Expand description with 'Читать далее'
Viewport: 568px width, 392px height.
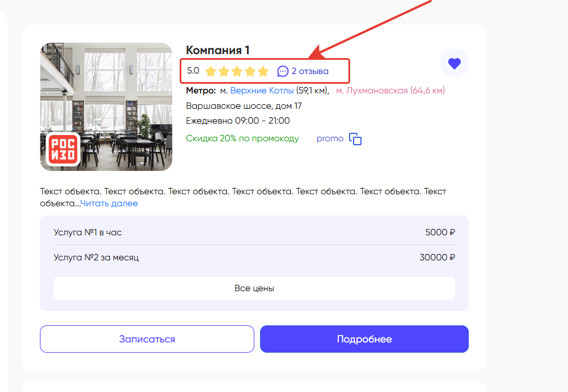[109, 203]
